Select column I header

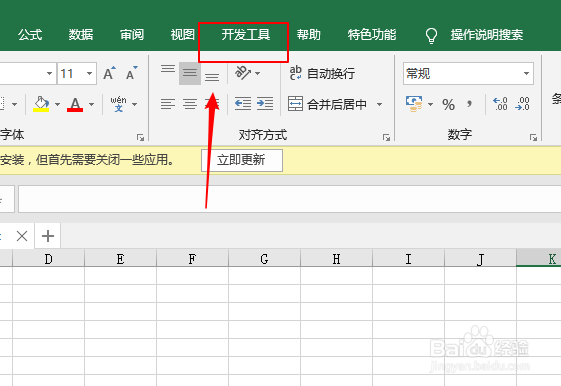coord(409,258)
